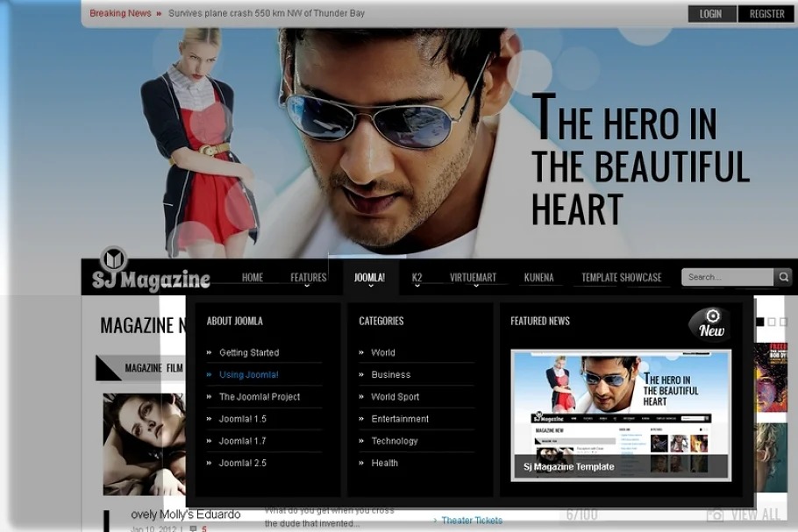The width and height of the screenshot is (798, 532).
Task: Open the K2 dropdown menu
Action: 417,278
